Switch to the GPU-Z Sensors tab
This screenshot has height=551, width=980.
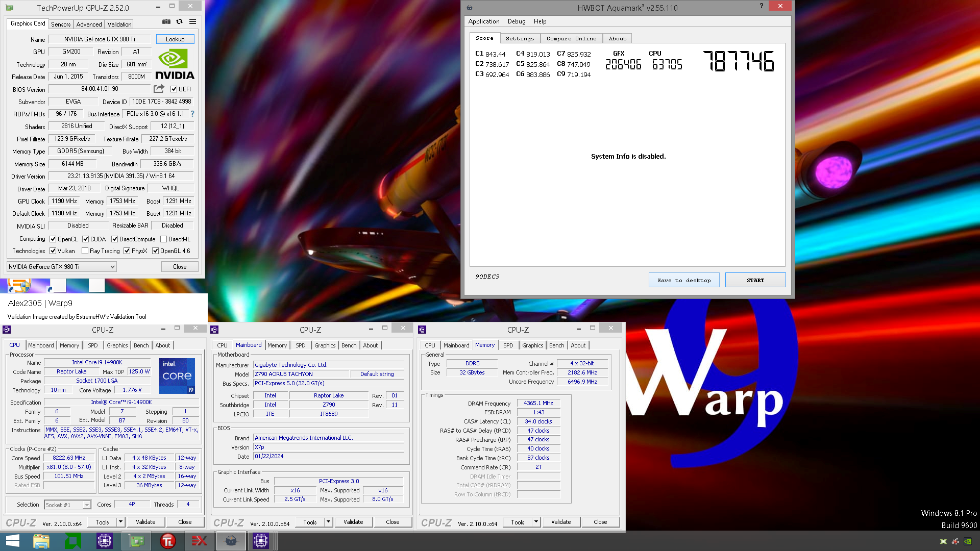(61, 24)
